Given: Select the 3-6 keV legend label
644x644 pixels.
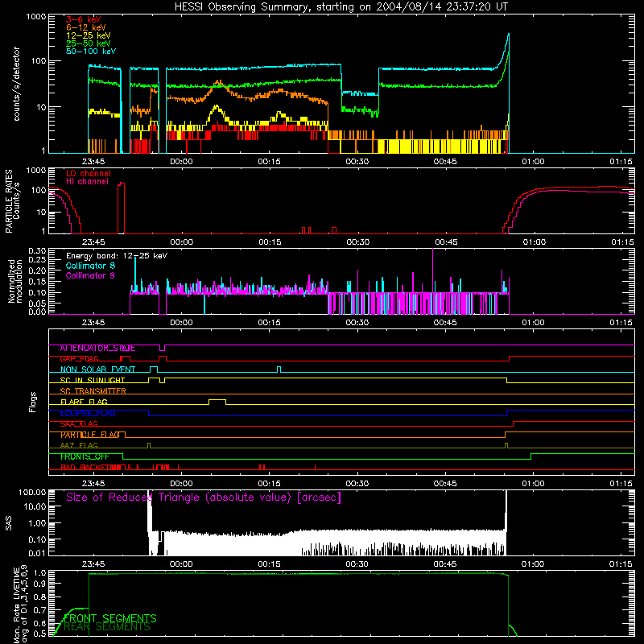Looking at the screenshot, I should (84, 19).
